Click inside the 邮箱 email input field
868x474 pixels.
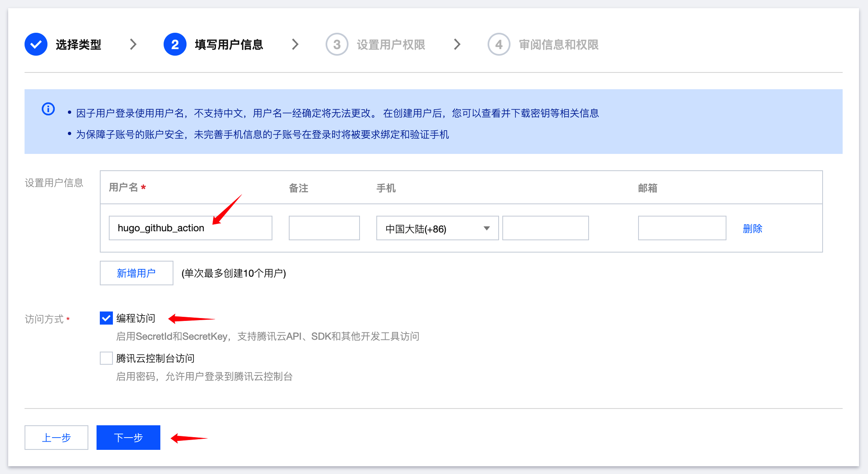(681, 228)
